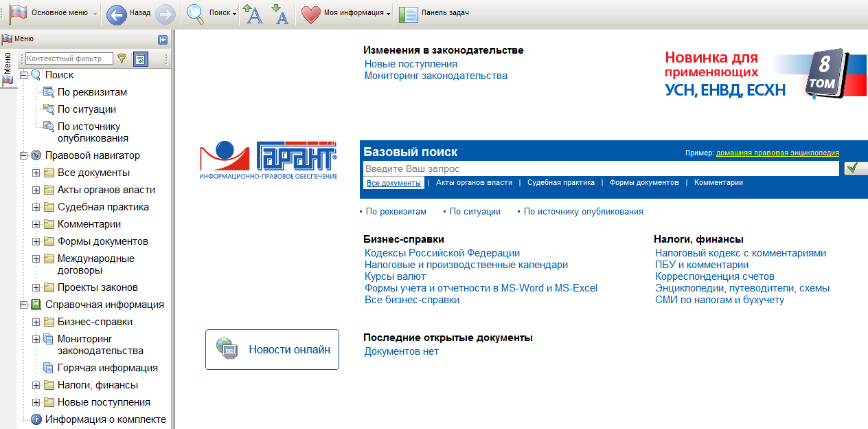This screenshot has width=868, height=429.
Task: Select the Все документы search tab
Action: pos(393,183)
